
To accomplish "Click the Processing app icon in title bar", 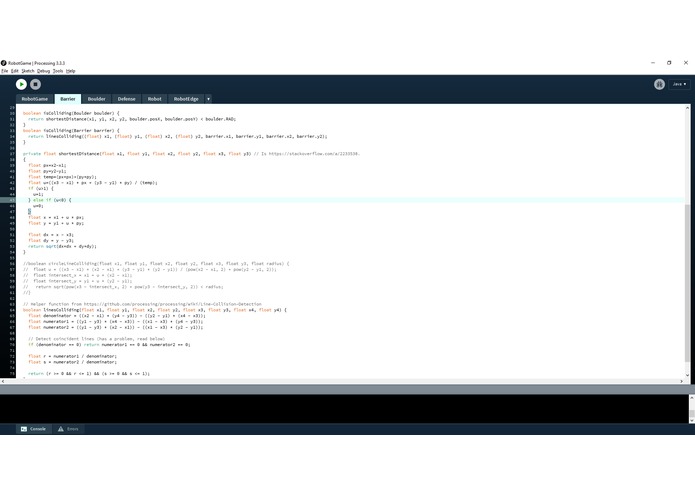I will coord(4,63).
